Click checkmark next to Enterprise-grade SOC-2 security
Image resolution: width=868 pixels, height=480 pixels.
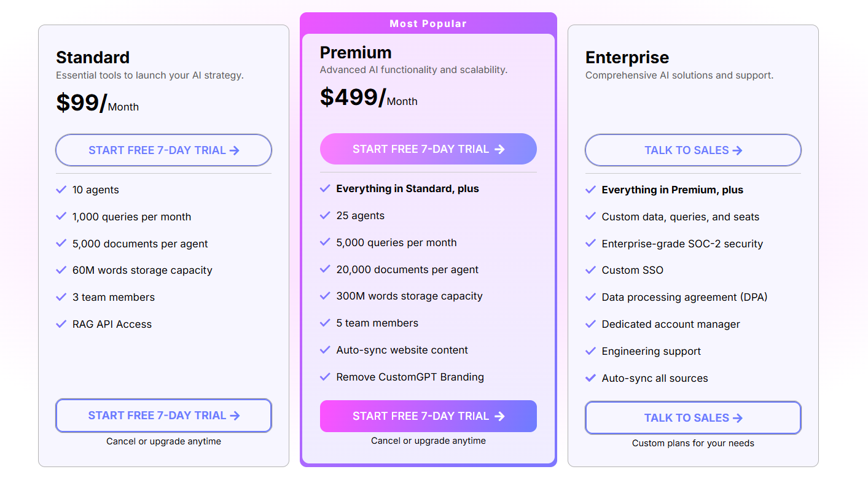(590, 244)
